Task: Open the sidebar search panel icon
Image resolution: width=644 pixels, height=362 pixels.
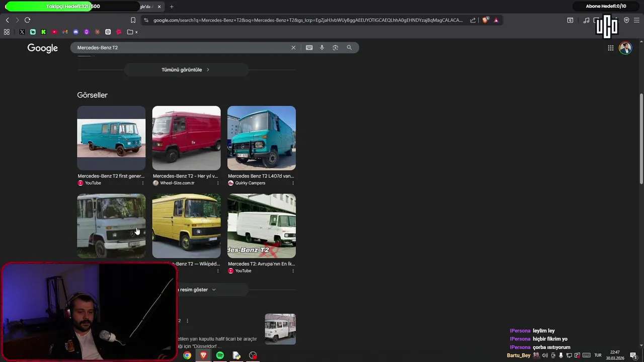Action: (x=570, y=20)
